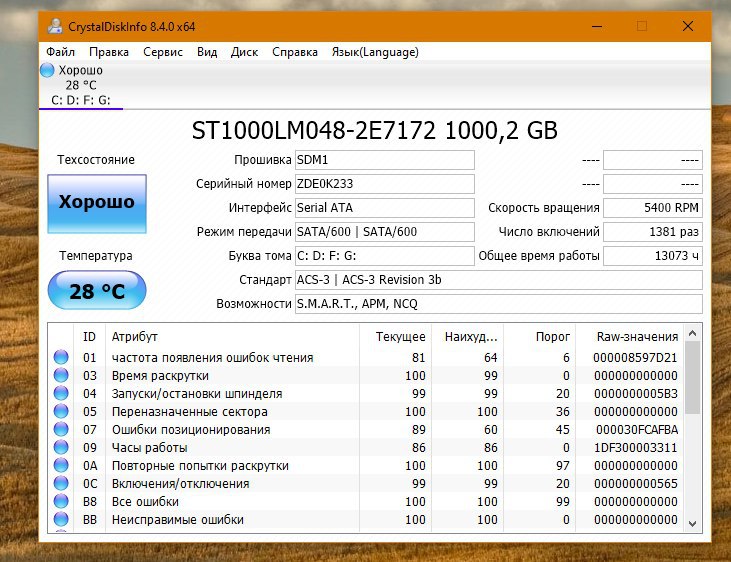
Task: Click raw value 1DF300003311
Action: [x=635, y=448]
